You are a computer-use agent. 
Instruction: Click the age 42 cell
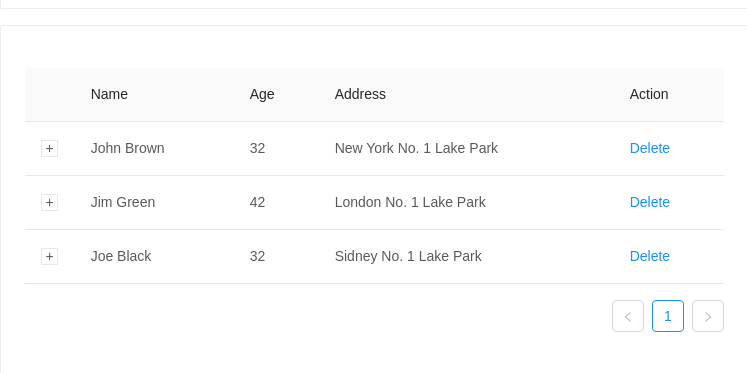click(x=257, y=202)
